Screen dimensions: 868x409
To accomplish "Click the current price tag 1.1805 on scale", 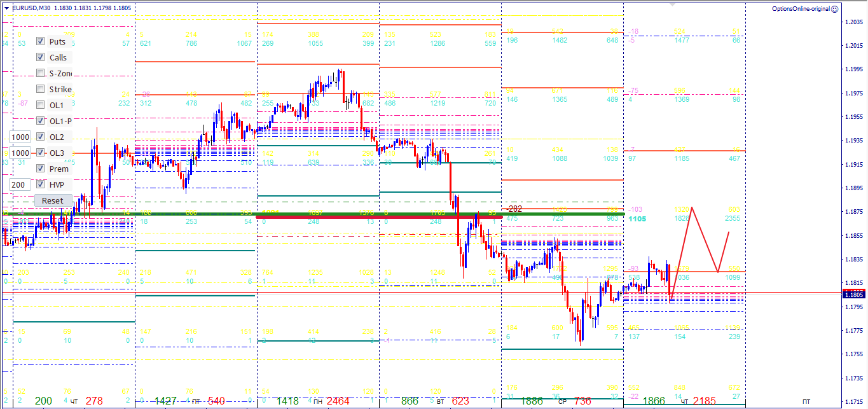I will (853, 294).
